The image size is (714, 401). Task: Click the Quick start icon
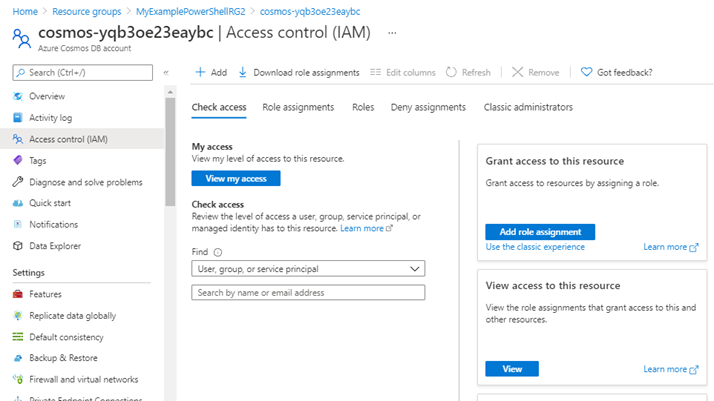(18, 203)
